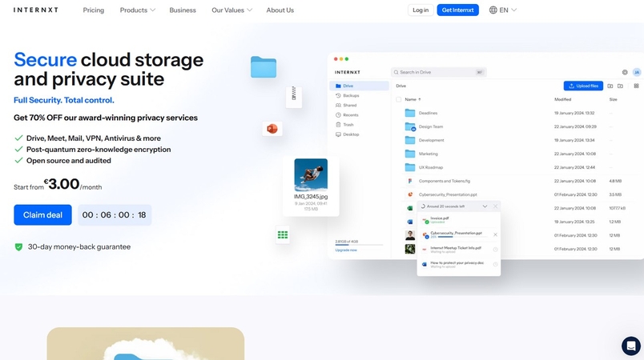Screen dimensions: 644x360
Task: Toggle the select-all checkbox beside Name
Action: pyautogui.click(x=398, y=99)
